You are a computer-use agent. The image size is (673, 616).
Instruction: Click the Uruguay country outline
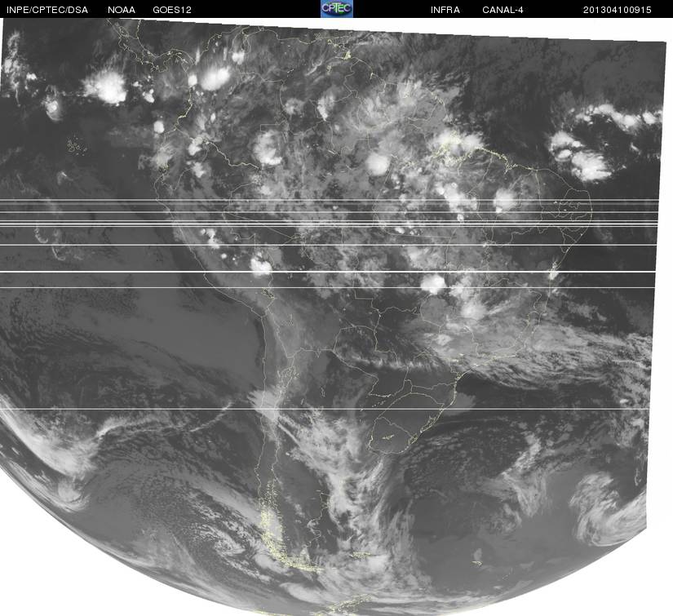click(392, 437)
